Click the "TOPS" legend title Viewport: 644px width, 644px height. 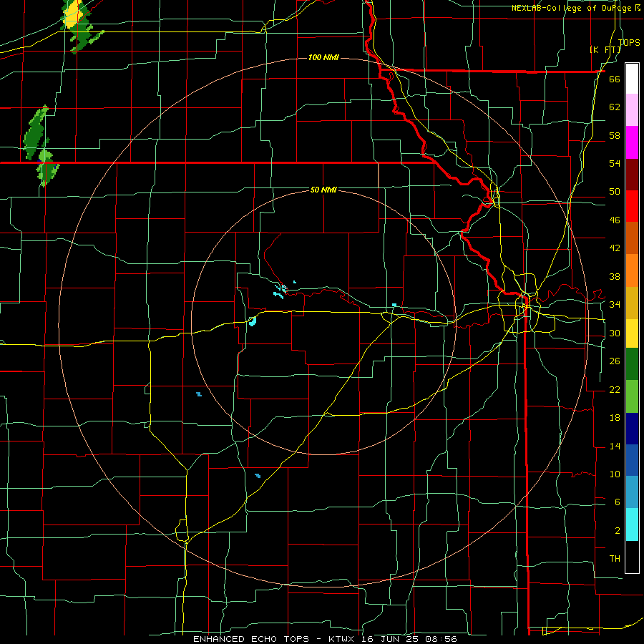point(629,42)
